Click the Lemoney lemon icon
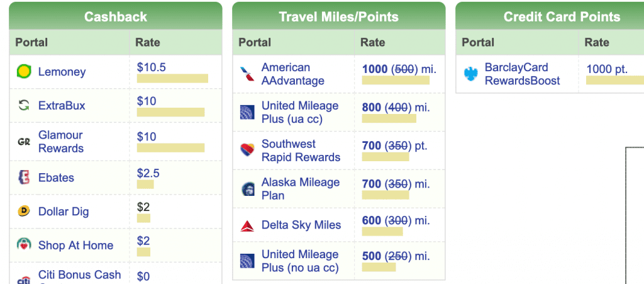This screenshot has width=644, height=284. click(x=24, y=72)
